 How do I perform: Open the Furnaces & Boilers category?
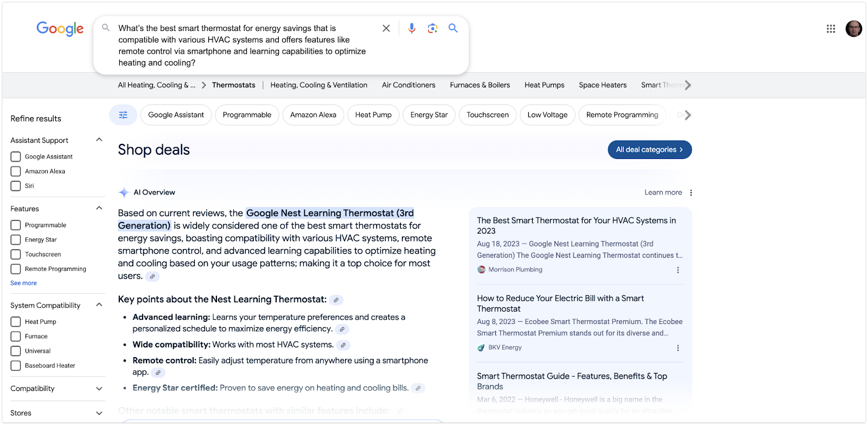tap(480, 85)
